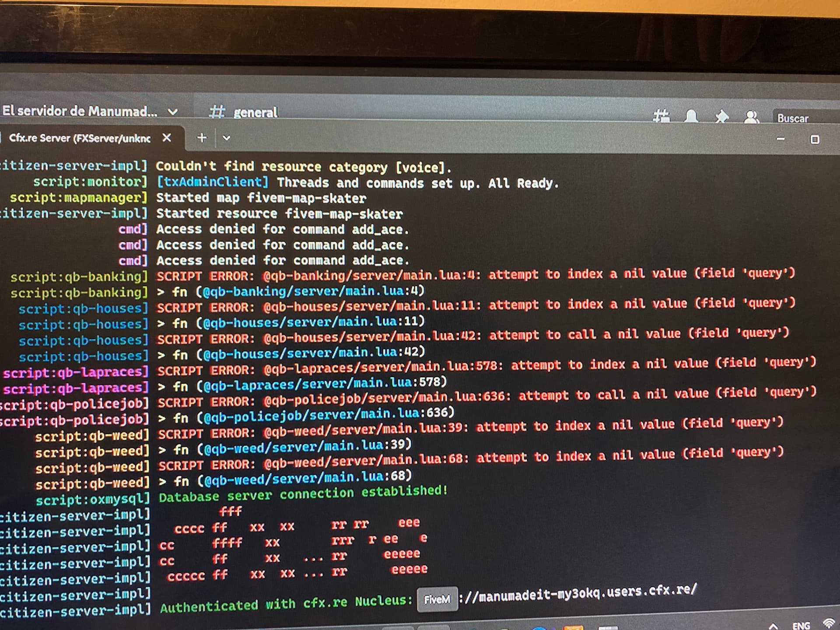840x630 pixels.
Task: Open the Discord threads icon
Action: tap(661, 116)
